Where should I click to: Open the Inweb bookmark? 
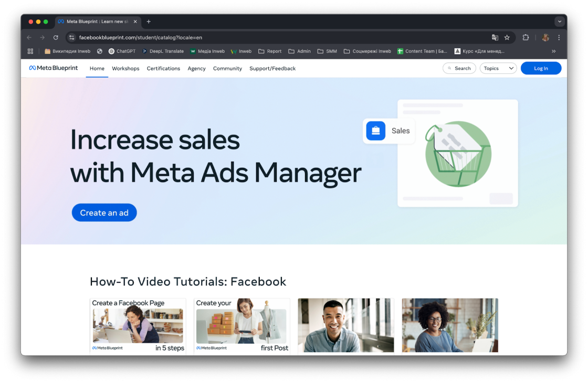(x=241, y=51)
